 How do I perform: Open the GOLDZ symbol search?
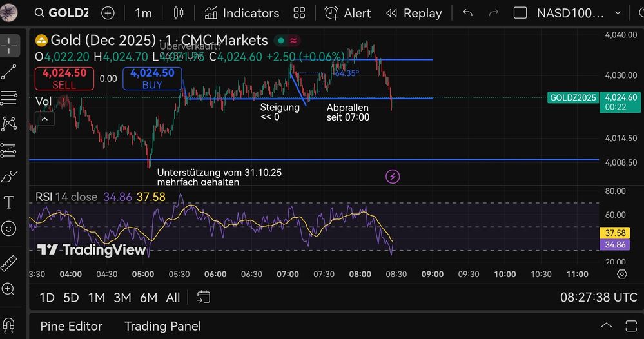point(62,13)
